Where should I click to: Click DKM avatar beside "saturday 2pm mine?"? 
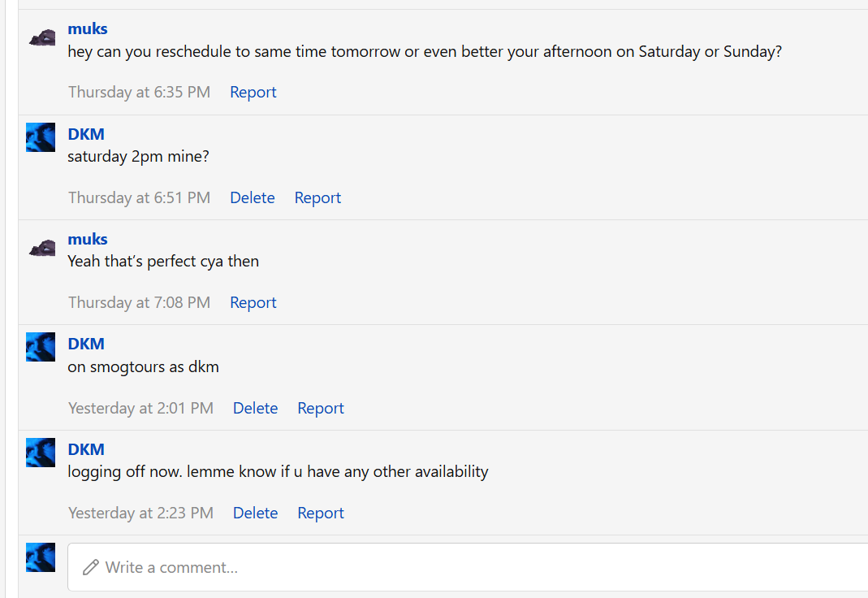pyautogui.click(x=41, y=137)
